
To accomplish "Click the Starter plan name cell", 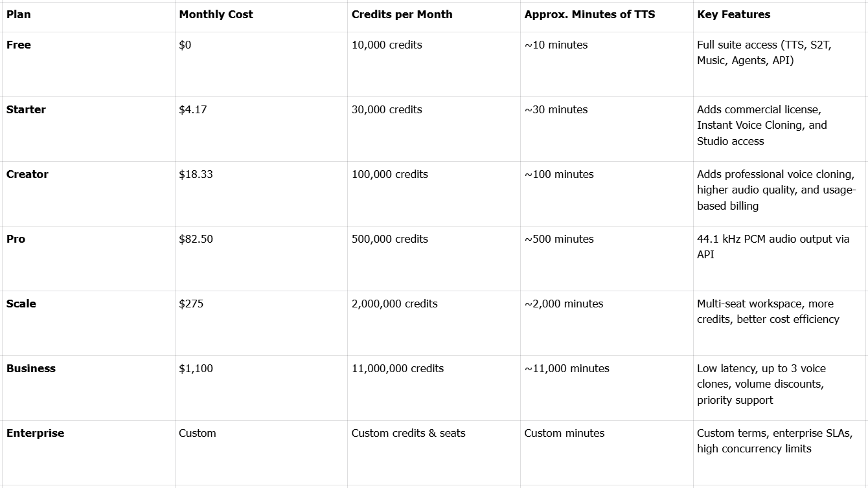I will (26, 109).
